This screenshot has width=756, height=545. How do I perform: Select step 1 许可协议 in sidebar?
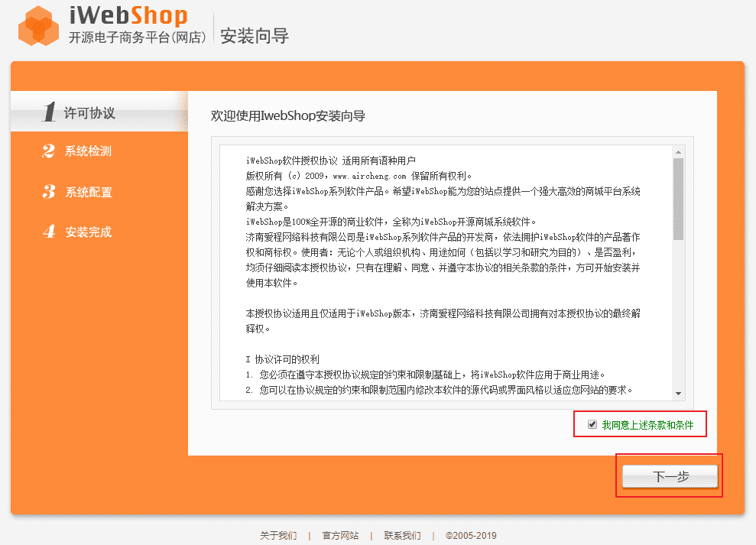tap(99, 112)
